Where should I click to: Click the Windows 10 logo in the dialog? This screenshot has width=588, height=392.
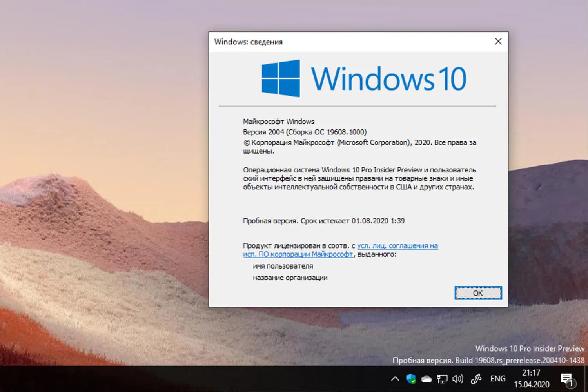coord(363,78)
